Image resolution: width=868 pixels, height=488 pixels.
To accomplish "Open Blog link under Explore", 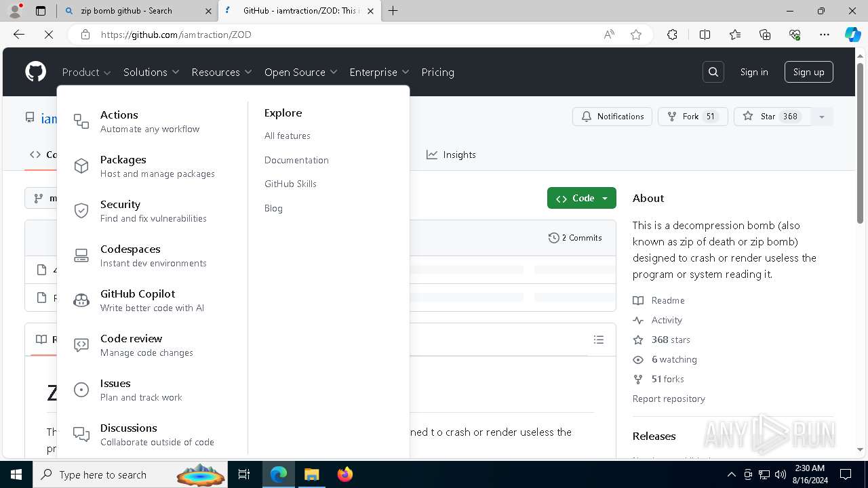I will (273, 208).
